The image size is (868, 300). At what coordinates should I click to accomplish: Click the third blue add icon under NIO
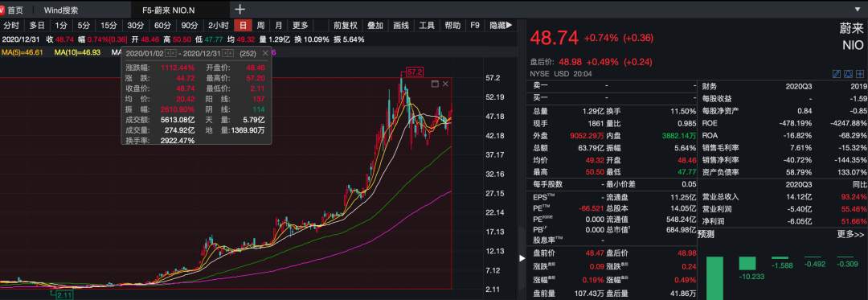(x=859, y=74)
